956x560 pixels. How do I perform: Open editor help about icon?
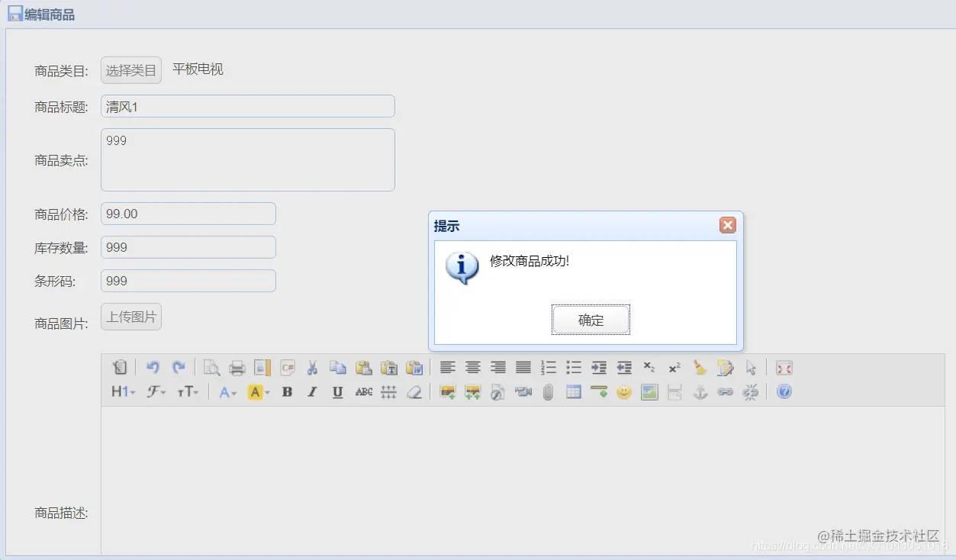pos(784,392)
